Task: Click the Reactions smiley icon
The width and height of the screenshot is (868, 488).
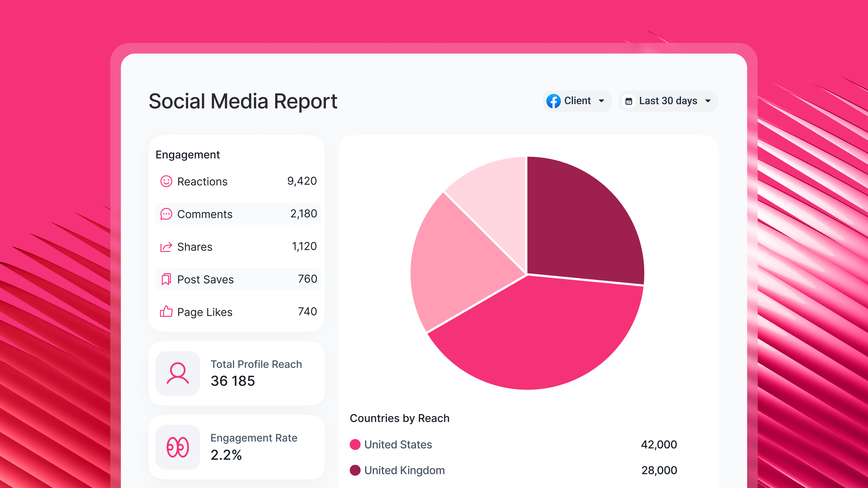Action: tap(166, 181)
